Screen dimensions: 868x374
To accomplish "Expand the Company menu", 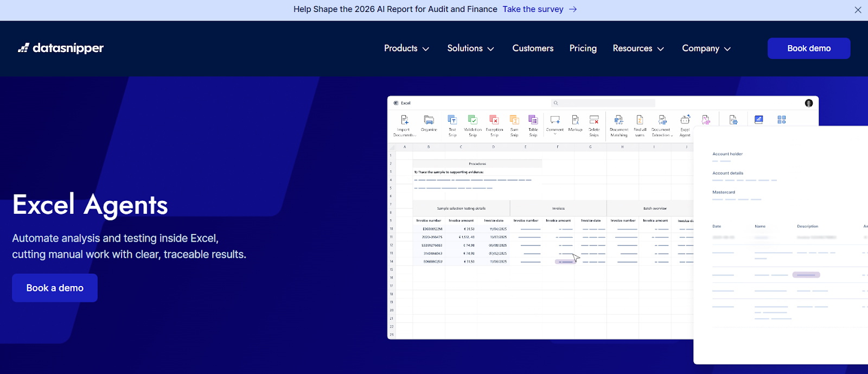I will 706,48.
